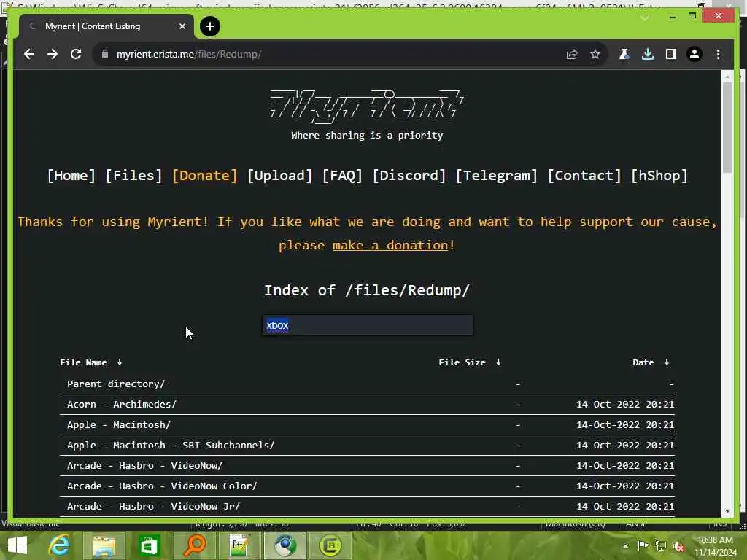Image resolution: width=747 pixels, height=560 pixels.
Task: Click the scrollbar down arrow
Action: [x=727, y=511]
